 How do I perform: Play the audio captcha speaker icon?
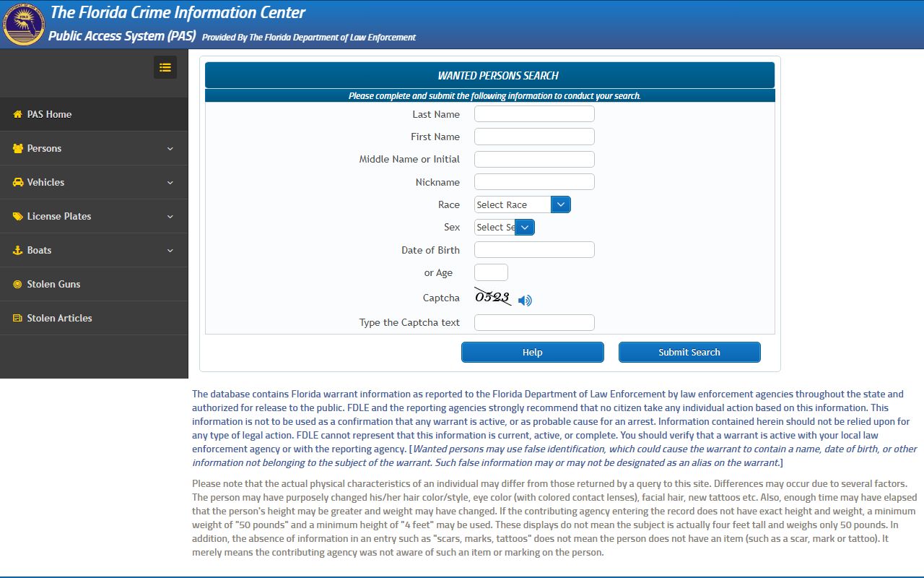tap(525, 301)
